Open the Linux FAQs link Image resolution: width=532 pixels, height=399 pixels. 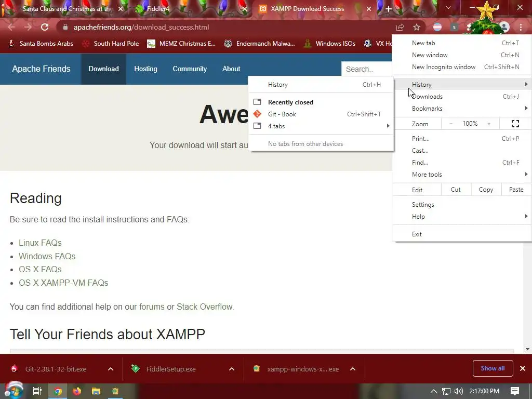[x=40, y=243]
